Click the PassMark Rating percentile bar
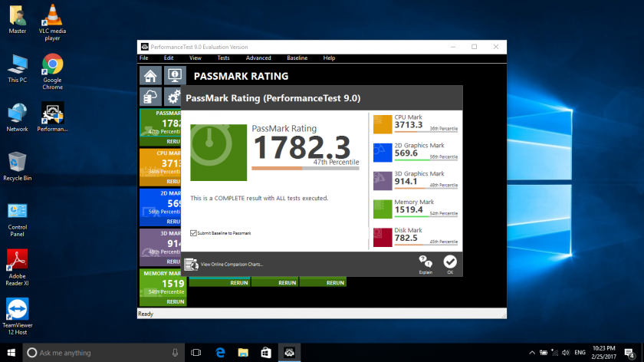This screenshot has width=644, height=362. [304, 167]
